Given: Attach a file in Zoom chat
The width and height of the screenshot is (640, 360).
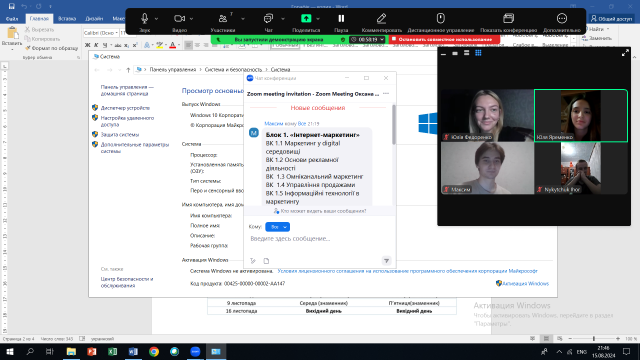Looking at the screenshot, I should [x=266, y=261].
